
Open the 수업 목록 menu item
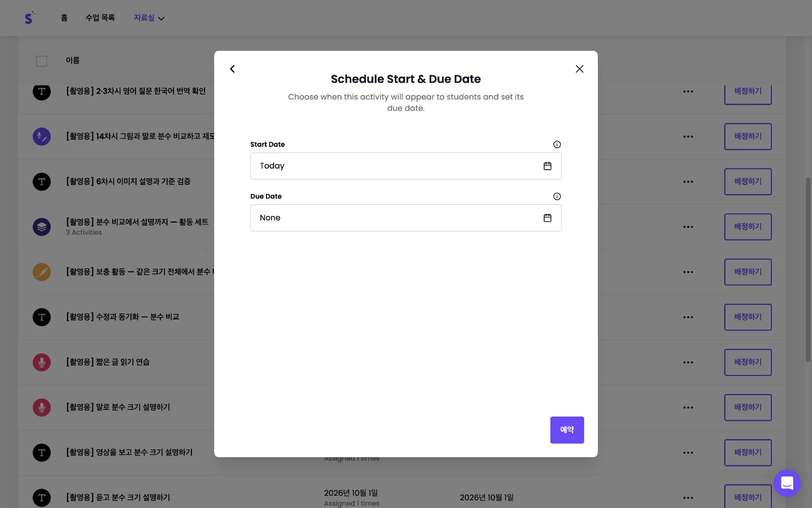pos(100,18)
